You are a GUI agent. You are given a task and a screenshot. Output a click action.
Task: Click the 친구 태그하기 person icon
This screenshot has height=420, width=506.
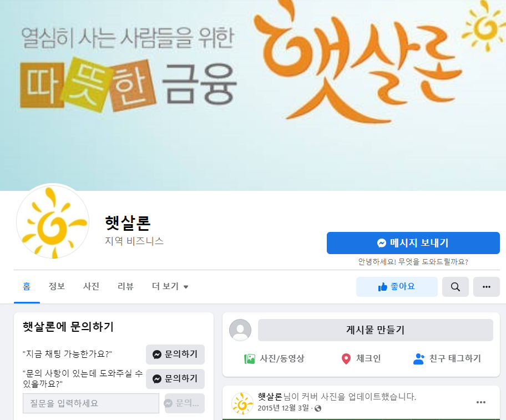(x=418, y=359)
